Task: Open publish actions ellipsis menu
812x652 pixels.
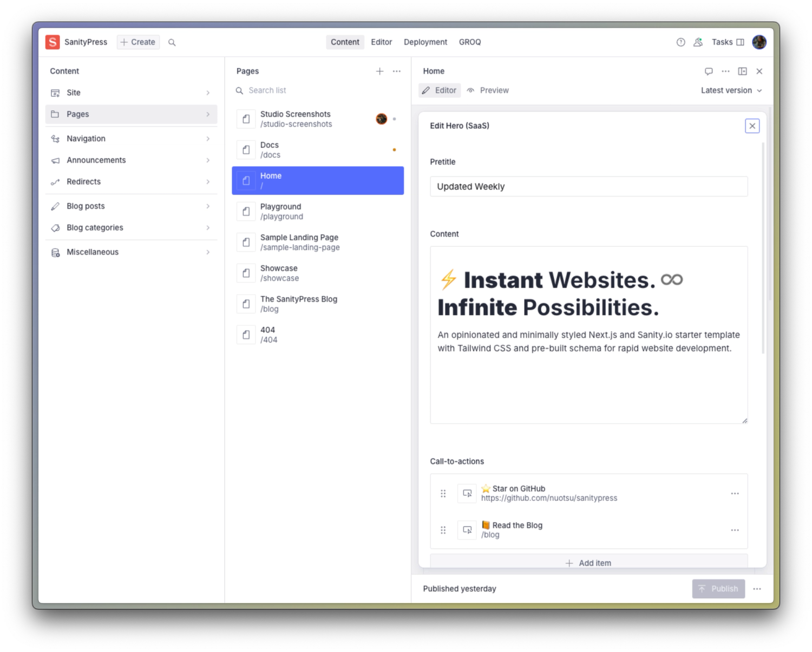Action: click(757, 589)
